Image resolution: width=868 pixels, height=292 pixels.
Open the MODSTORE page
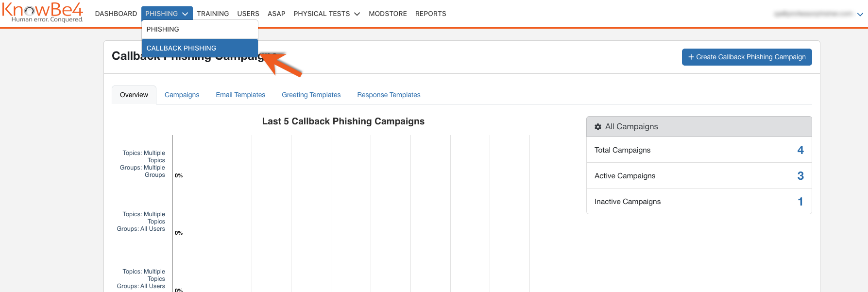pyautogui.click(x=388, y=14)
